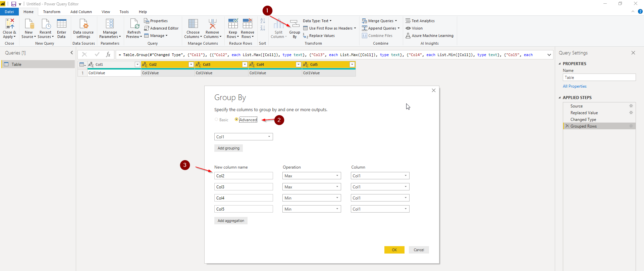Switch to the Tools tab

point(124,12)
